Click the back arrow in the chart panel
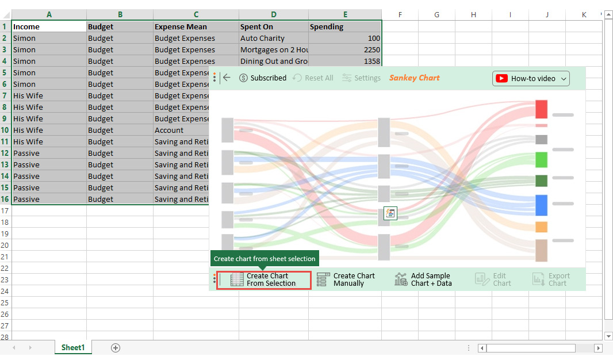Viewport: 613px width, 364px height. tap(227, 78)
